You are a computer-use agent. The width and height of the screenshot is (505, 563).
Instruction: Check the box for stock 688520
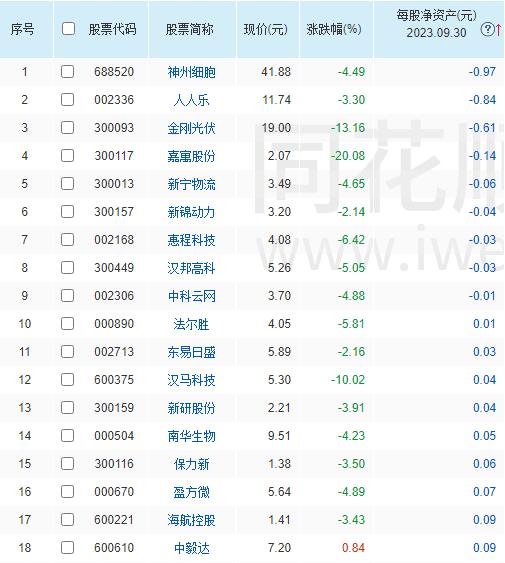coord(68,71)
